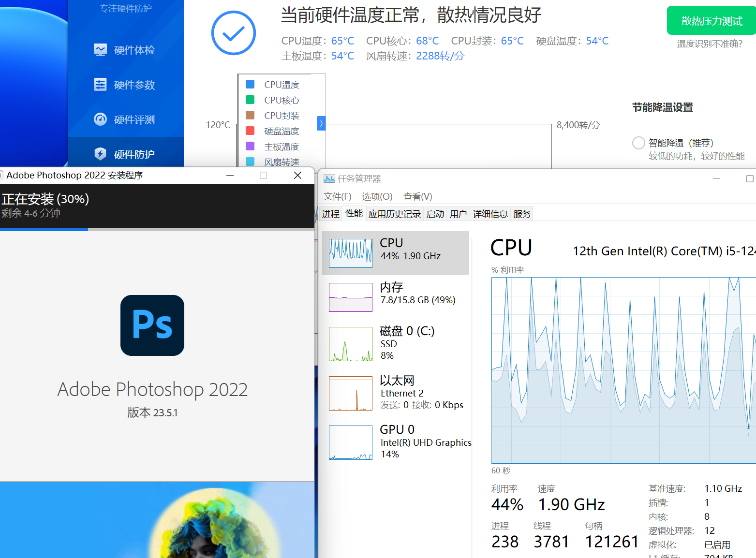Viewport: 756px width, 558px height.
Task: Click 121261 handles value
Action: point(612,542)
